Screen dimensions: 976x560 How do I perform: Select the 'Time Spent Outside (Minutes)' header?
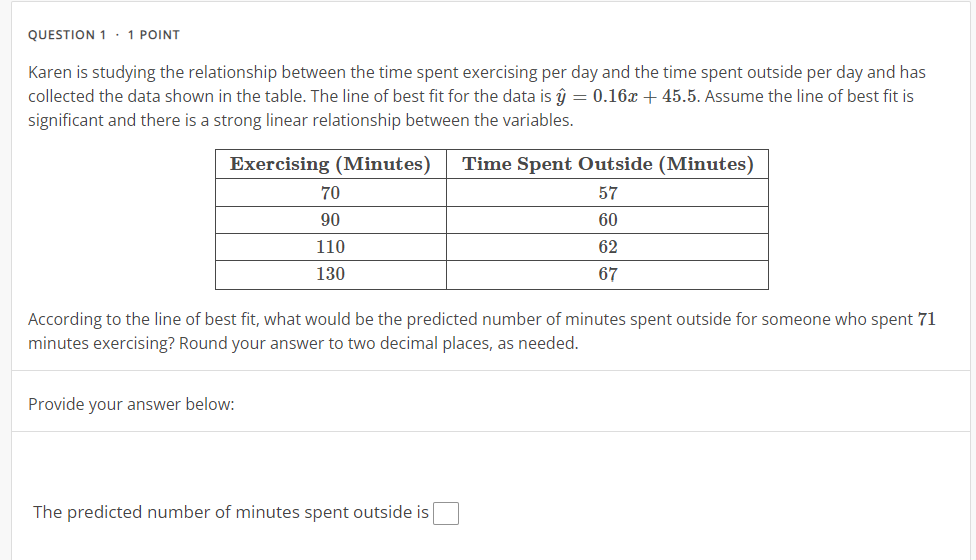[x=607, y=164]
